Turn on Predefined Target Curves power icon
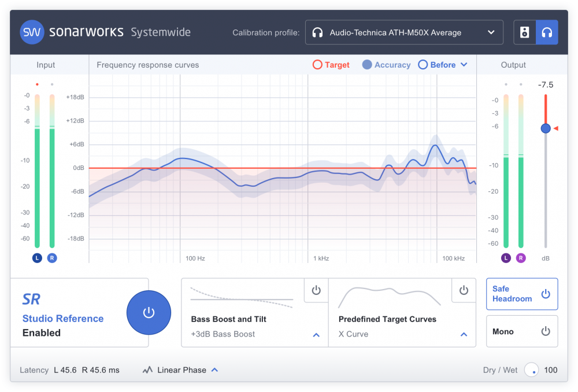The height and width of the screenshot is (392, 578). (x=464, y=290)
